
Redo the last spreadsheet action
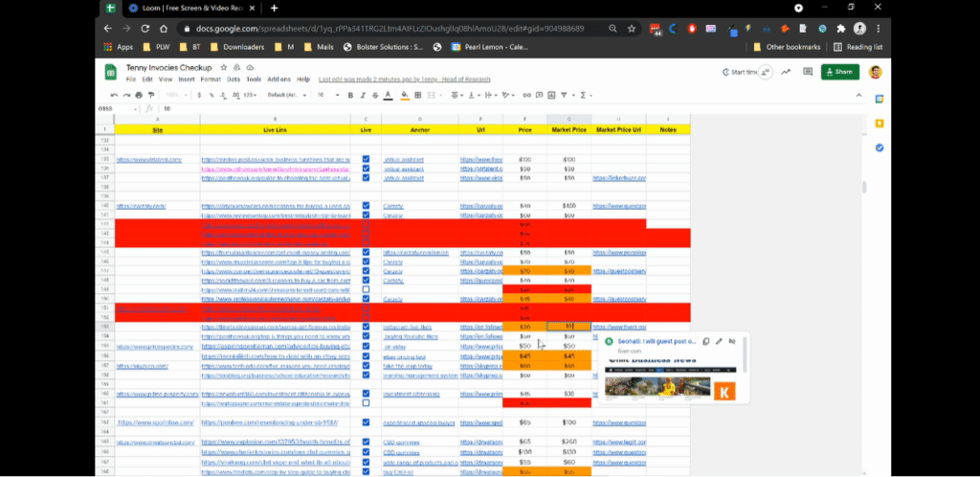(126, 95)
